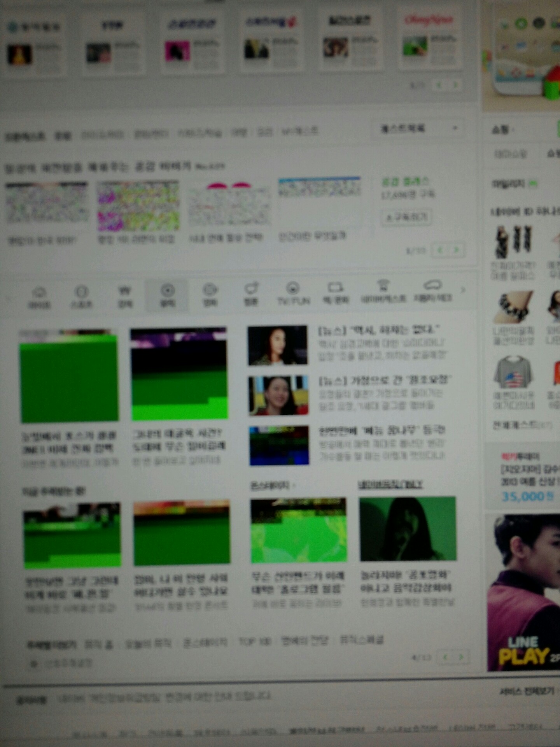The width and height of the screenshot is (560, 747).
Task: Open the webtoon speech-bubble icon tab
Action: point(251,295)
